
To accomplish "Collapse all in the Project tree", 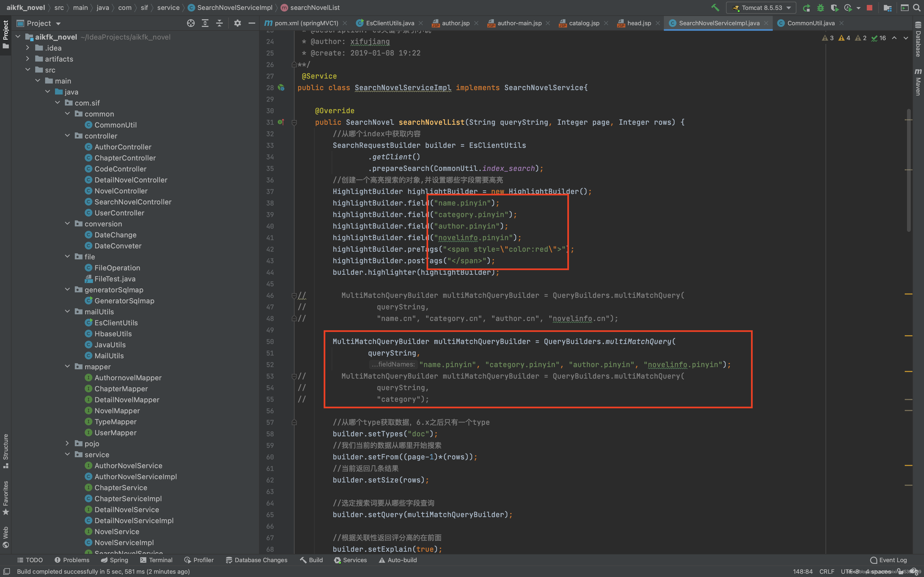I will tap(219, 23).
